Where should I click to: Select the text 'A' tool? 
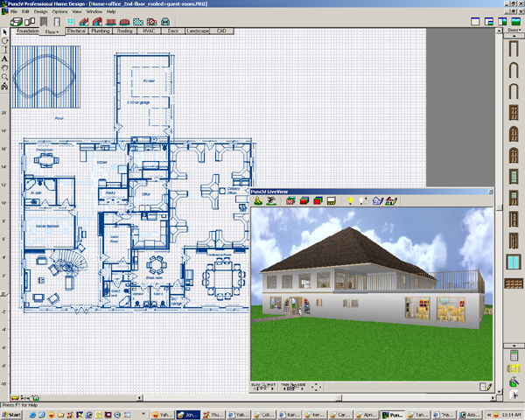(x=4, y=59)
